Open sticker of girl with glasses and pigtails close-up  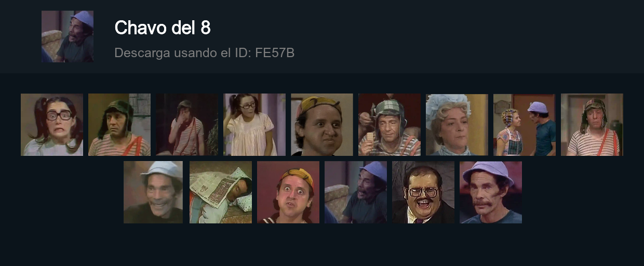coord(52,125)
